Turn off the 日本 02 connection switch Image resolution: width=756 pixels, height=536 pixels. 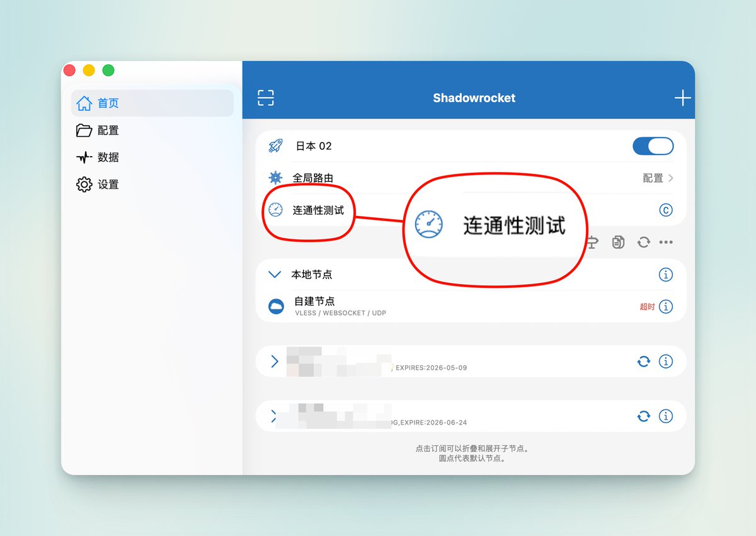point(653,146)
